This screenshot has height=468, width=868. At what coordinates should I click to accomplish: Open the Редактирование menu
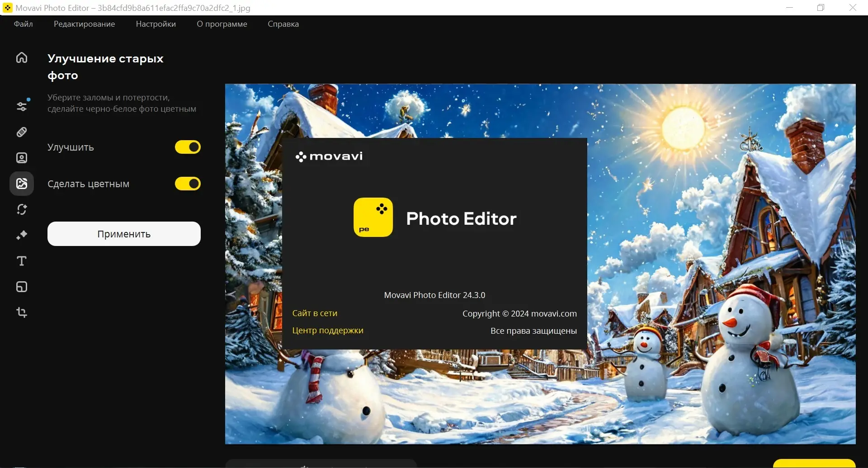(x=84, y=24)
